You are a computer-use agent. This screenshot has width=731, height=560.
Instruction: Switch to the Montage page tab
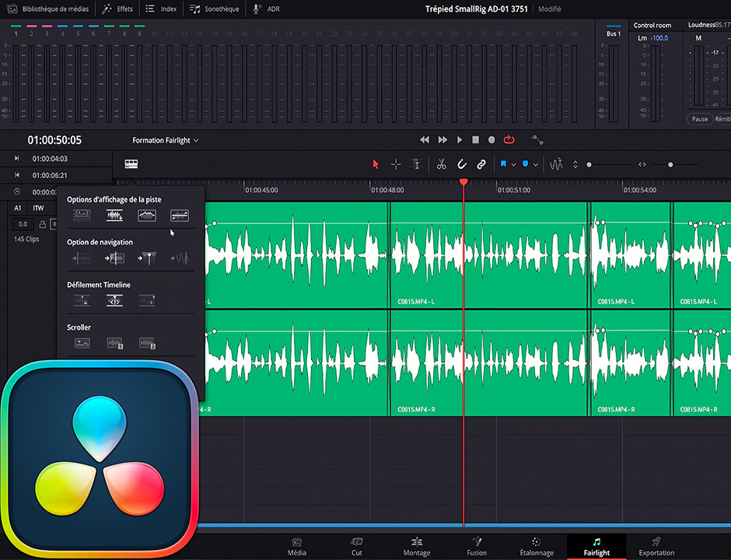pos(417,546)
